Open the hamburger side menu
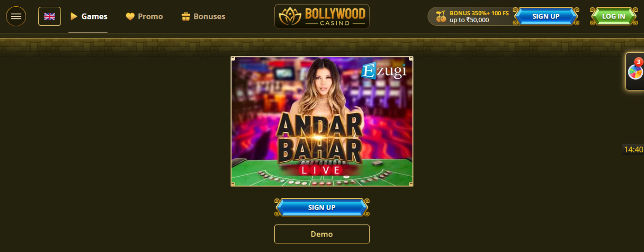The image size is (644, 252). (x=16, y=16)
